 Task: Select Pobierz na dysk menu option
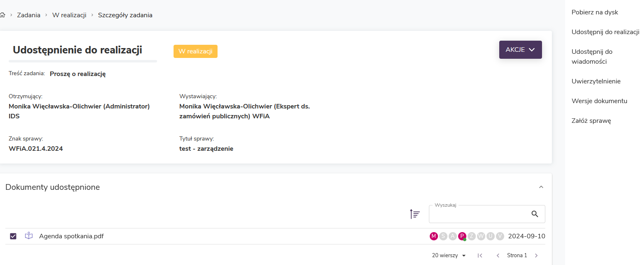coord(595,12)
